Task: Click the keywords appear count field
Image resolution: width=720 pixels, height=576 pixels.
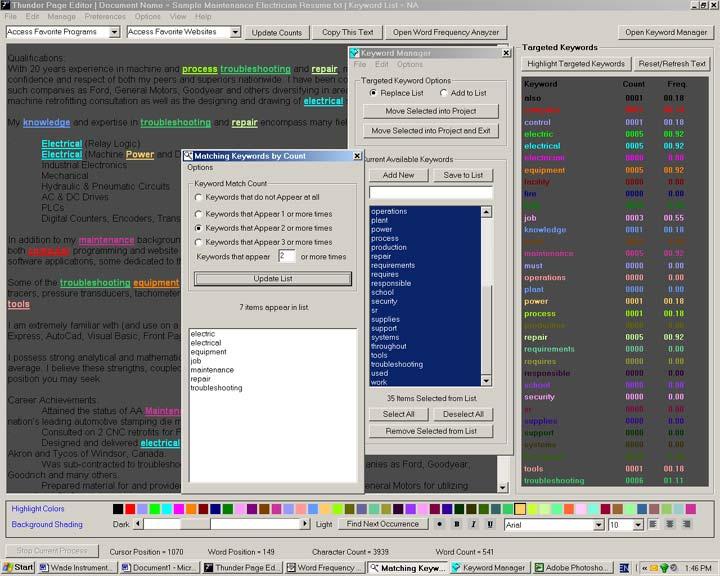Action: click(287, 256)
